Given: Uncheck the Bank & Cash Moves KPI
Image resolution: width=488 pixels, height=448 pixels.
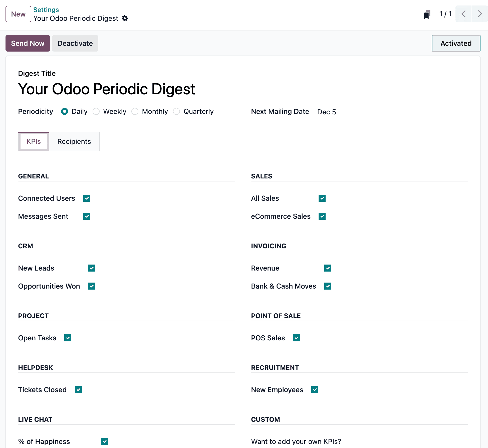Looking at the screenshot, I should click(328, 286).
